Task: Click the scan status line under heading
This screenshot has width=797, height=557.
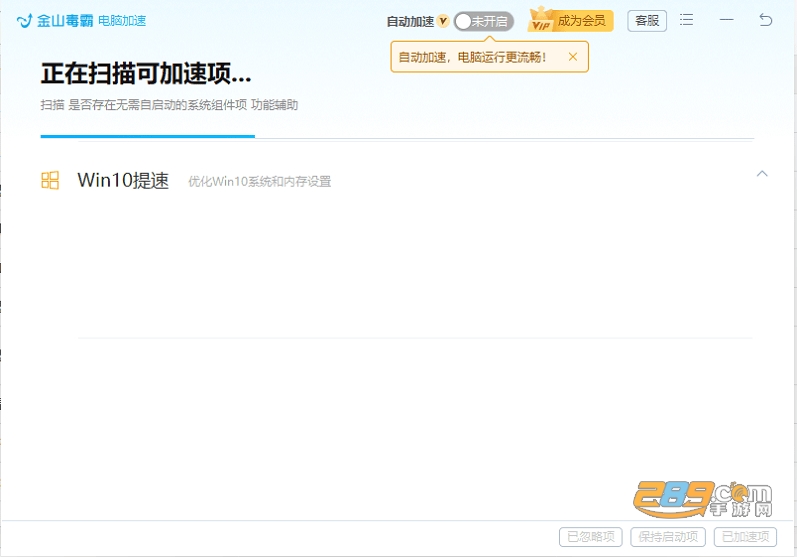Action: [x=169, y=105]
